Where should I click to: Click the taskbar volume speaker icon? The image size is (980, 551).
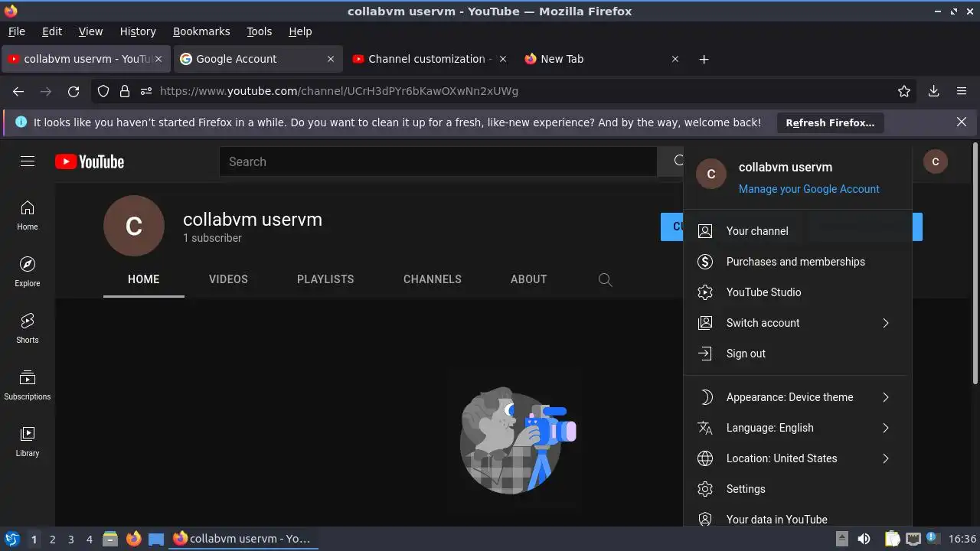(x=864, y=539)
